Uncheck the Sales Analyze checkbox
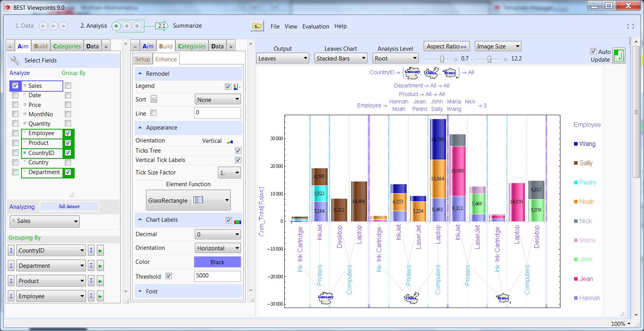Viewport: 644px width, 331px height. (x=15, y=85)
